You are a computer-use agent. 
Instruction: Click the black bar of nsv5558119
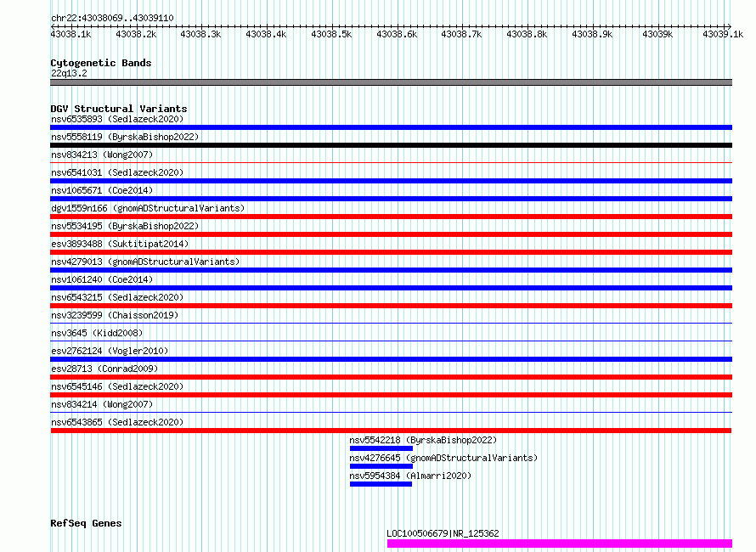(x=391, y=145)
